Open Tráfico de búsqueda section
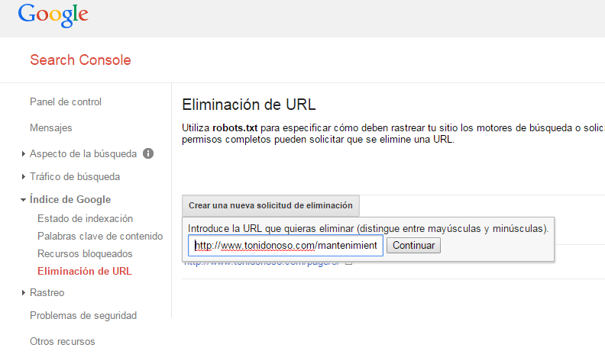 click(75, 176)
